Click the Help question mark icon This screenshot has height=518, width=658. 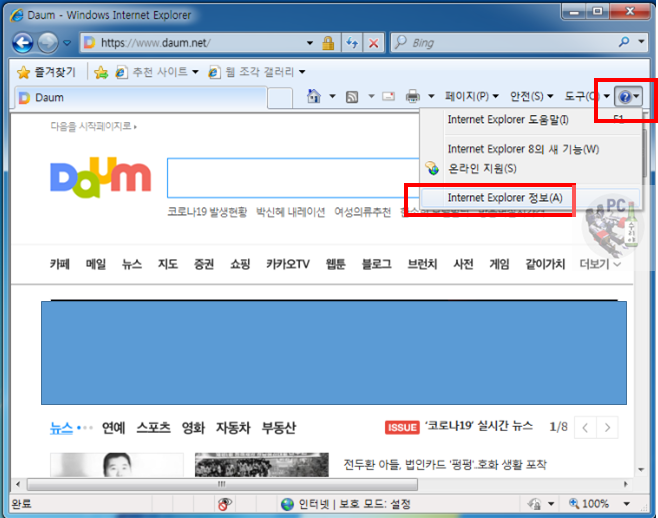pos(628,97)
